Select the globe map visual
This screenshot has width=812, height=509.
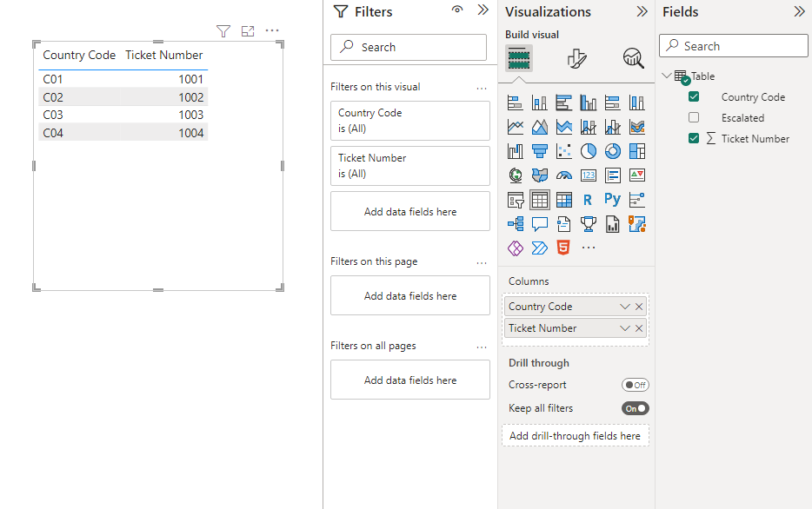point(516,175)
